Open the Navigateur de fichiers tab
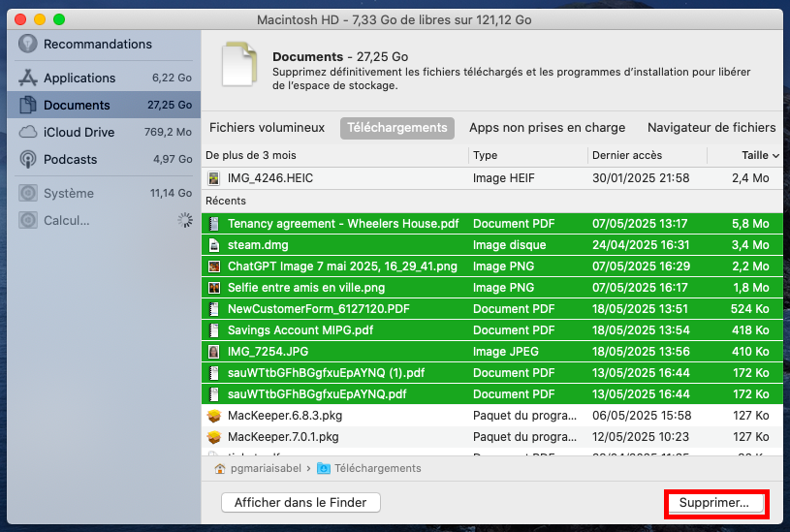Image resolution: width=790 pixels, height=532 pixels. pos(711,127)
